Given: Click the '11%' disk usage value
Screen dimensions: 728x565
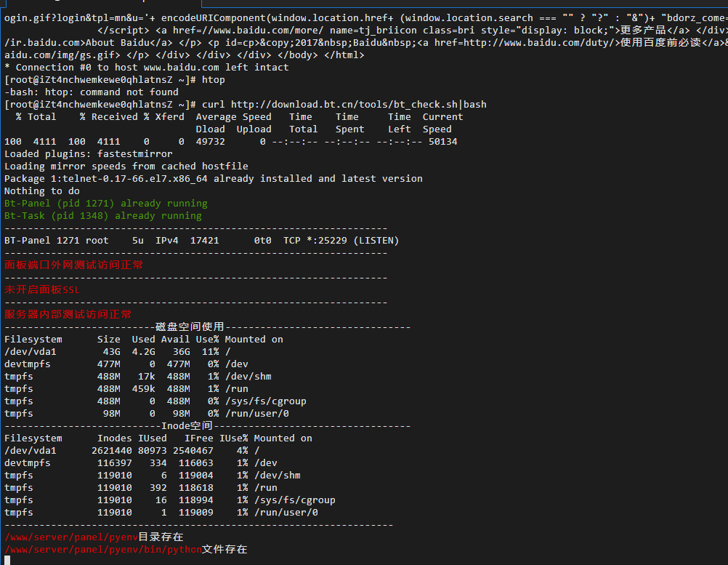Looking at the screenshot, I should pyautogui.click(x=210, y=352).
